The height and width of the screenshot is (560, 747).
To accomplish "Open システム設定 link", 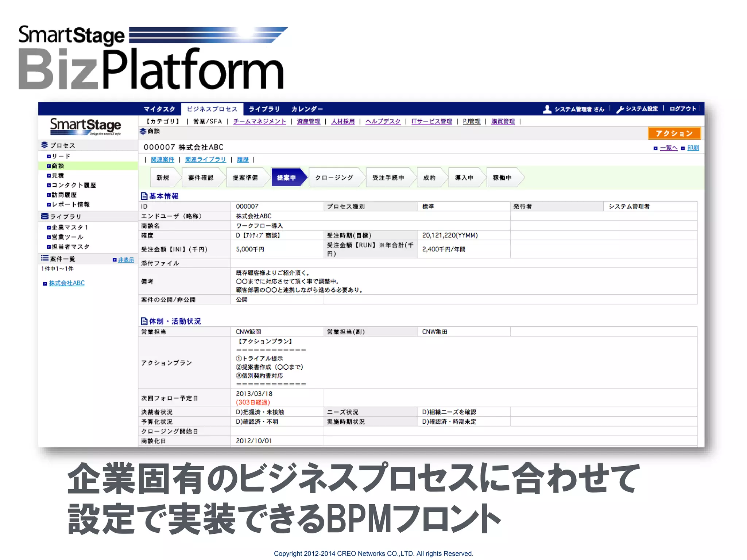I will [x=642, y=109].
